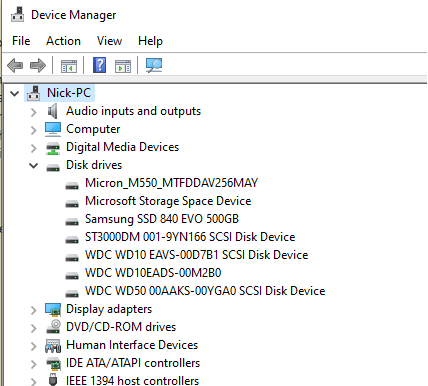
Task: Select WDC WD50 00AAKS-00YGA0 SCSI Disk Device
Action: (x=205, y=291)
